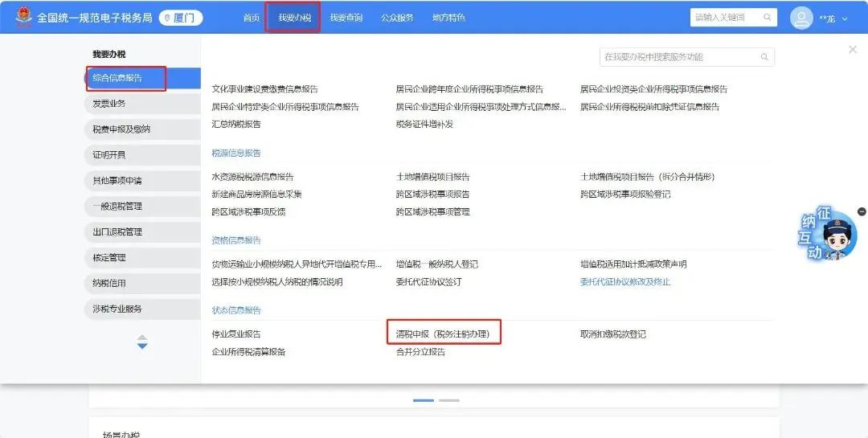Open 委托代征协议修改及终止

(625, 282)
